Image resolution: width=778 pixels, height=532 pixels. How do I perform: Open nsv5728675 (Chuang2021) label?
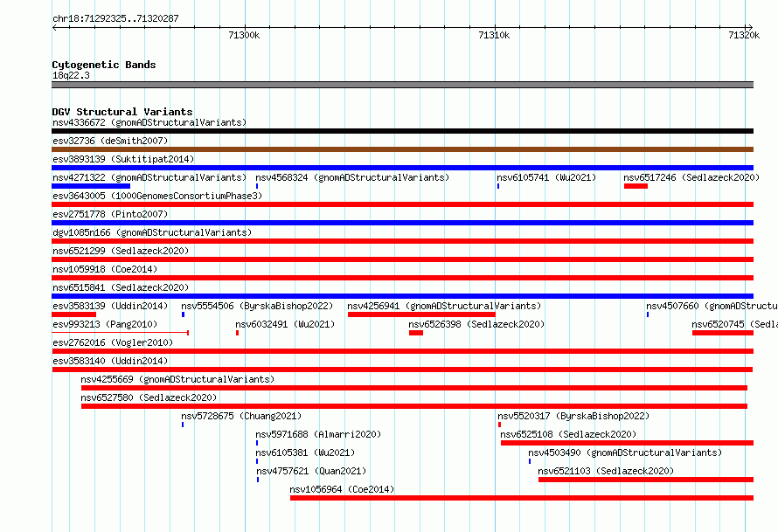coord(241,416)
